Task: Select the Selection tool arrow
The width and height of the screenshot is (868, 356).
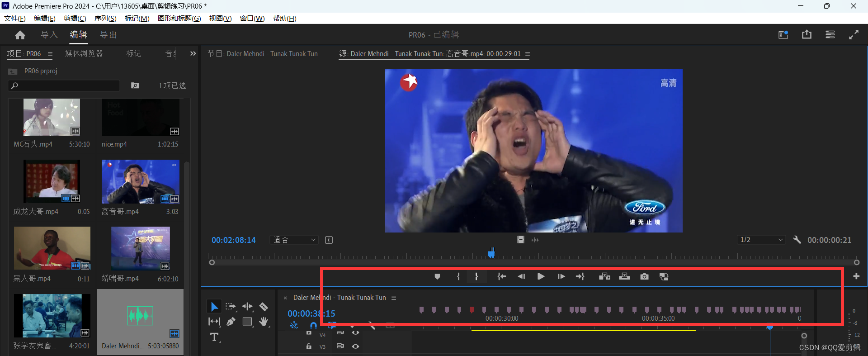Action: pyautogui.click(x=214, y=307)
